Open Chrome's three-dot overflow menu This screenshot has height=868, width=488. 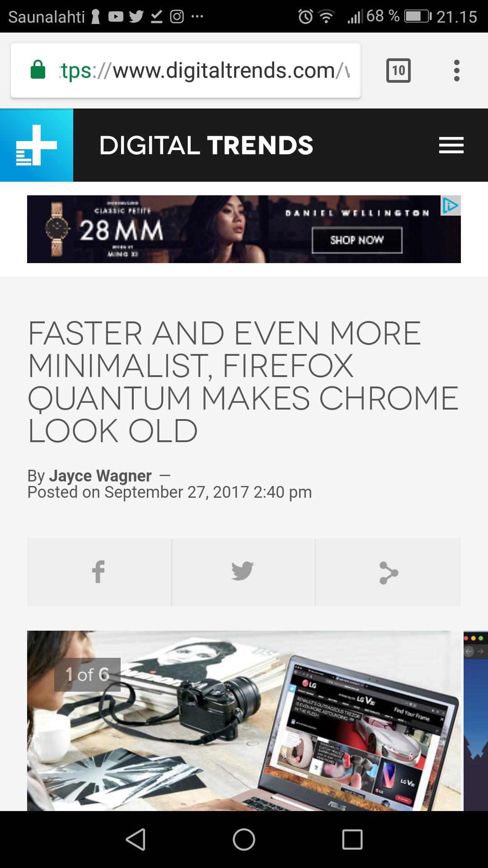coord(457,71)
